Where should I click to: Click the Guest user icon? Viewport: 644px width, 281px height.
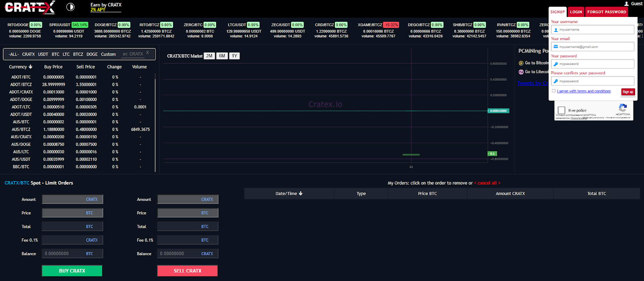pos(626,4)
